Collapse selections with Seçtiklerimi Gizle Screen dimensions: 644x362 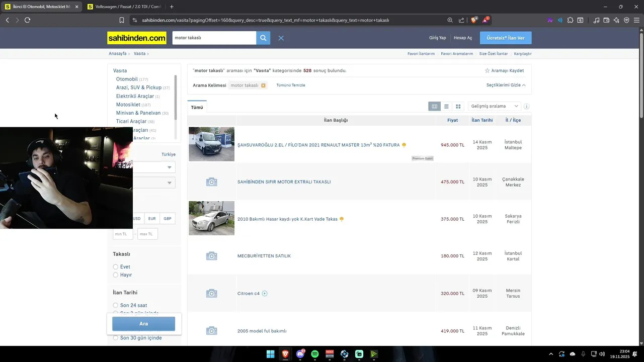click(x=506, y=85)
